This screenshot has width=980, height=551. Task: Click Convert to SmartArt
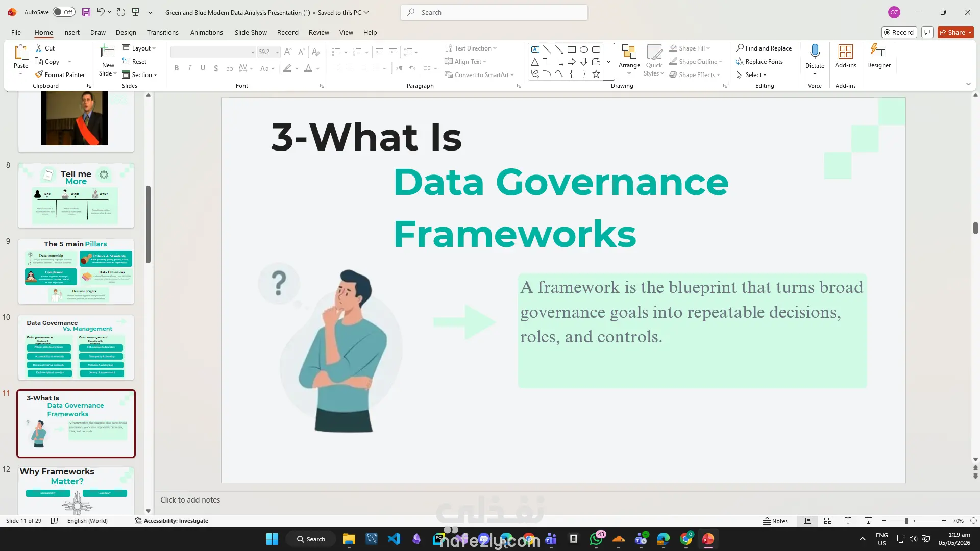coord(479,74)
